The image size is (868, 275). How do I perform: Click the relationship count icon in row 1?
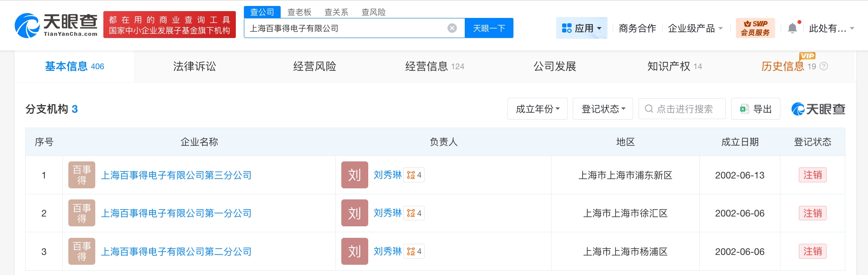click(x=414, y=175)
